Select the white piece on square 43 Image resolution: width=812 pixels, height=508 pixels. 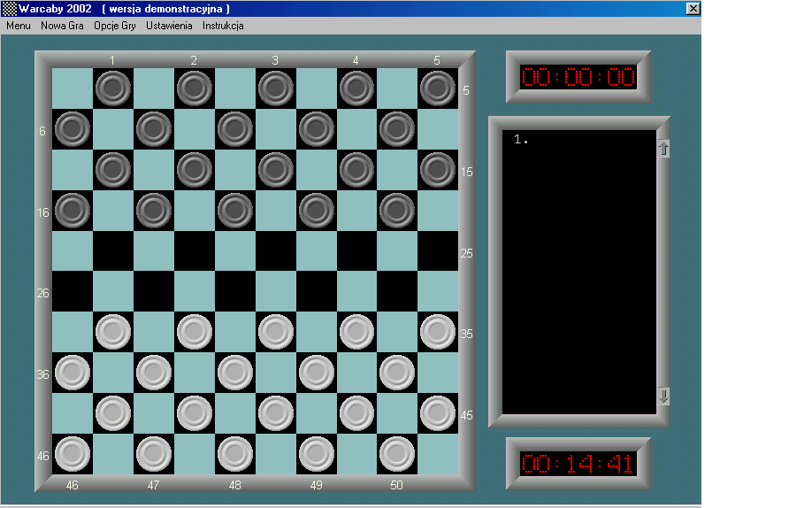point(275,413)
